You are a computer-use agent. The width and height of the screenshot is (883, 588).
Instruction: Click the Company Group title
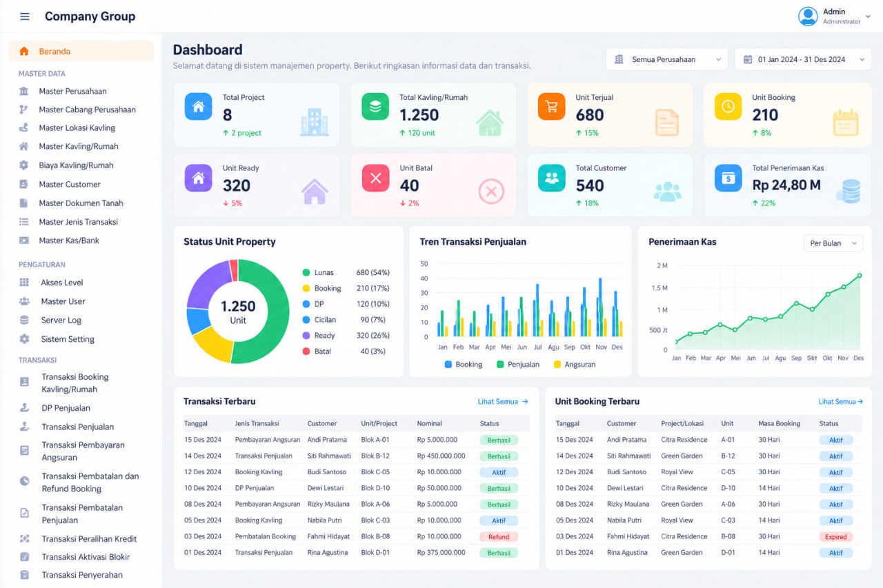[90, 17]
